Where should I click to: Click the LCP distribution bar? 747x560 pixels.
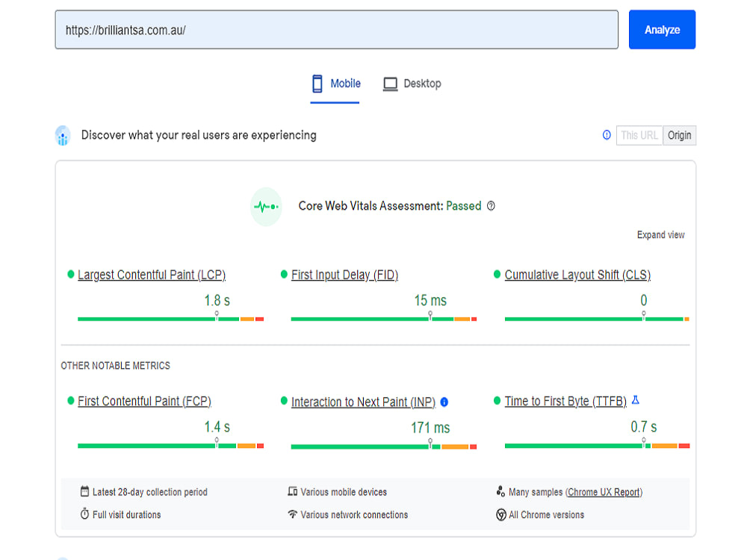click(170, 319)
